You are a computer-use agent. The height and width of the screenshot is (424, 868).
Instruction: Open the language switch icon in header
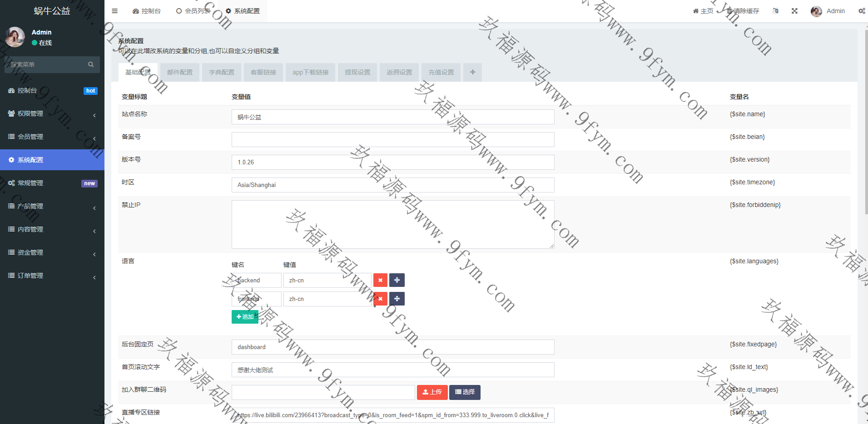[775, 11]
